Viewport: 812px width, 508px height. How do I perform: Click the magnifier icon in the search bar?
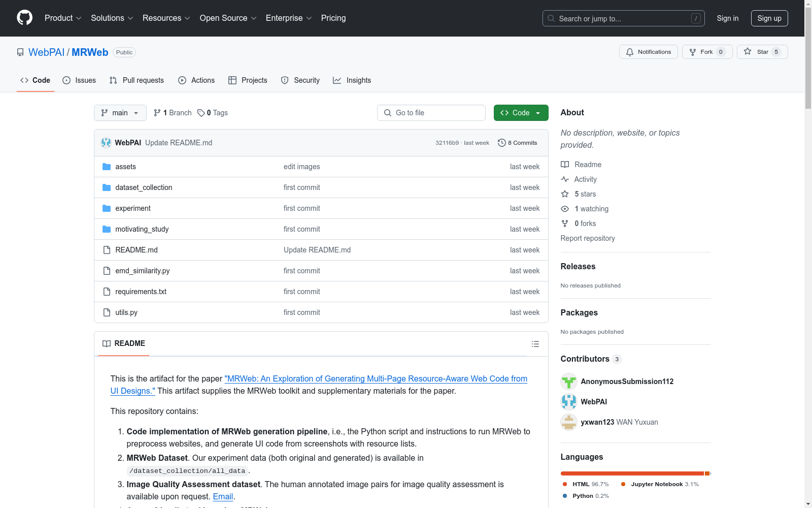[551, 18]
